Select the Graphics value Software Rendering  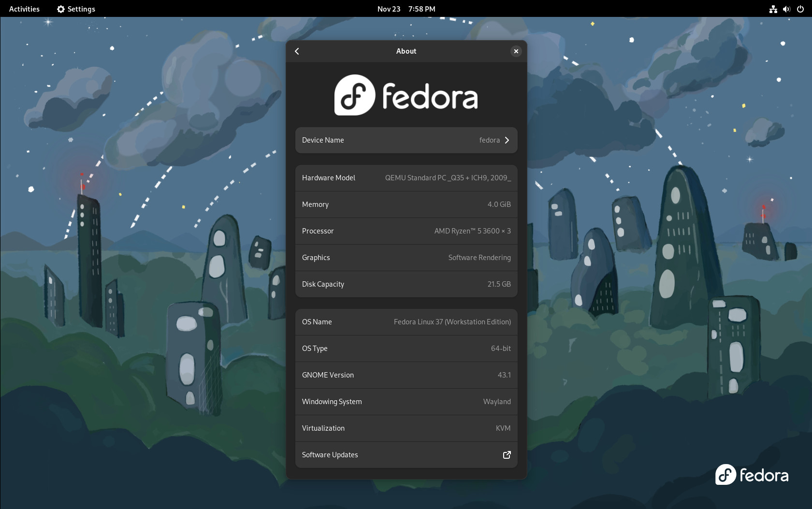pyautogui.click(x=479, y=258)
